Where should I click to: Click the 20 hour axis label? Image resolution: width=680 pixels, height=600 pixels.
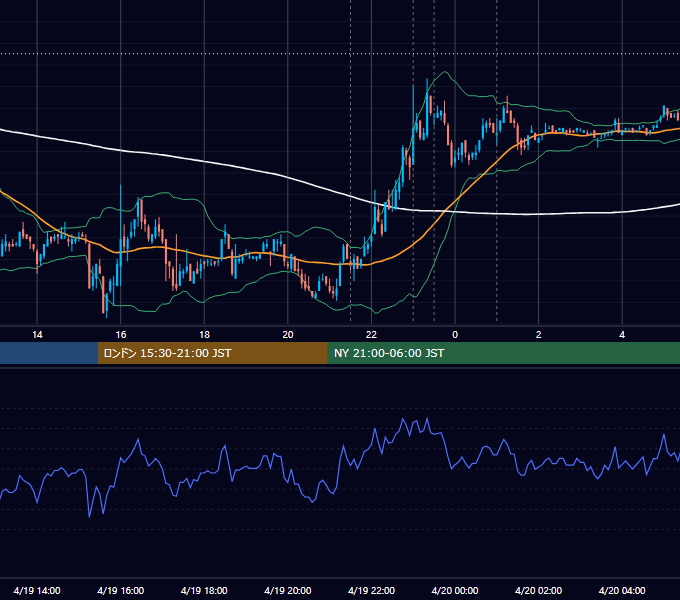[288, 335]
